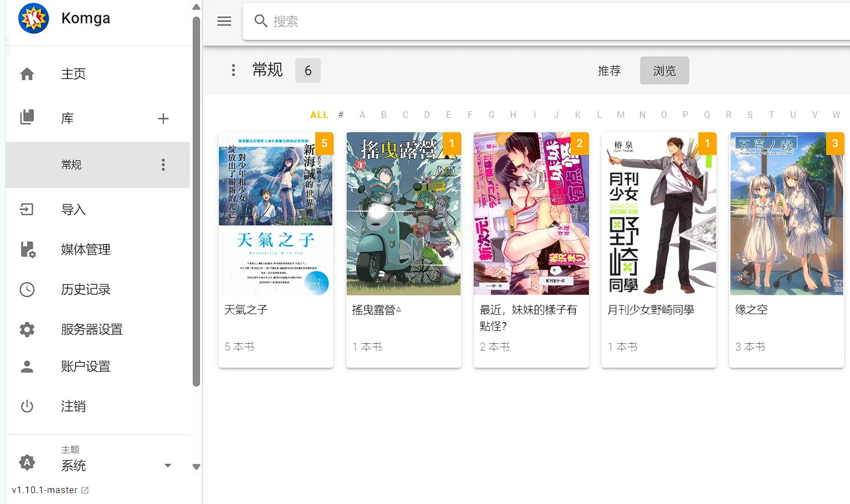Open three-dot menu beside 常规 in sidebar
850x504 pixels.
point(163,165)
